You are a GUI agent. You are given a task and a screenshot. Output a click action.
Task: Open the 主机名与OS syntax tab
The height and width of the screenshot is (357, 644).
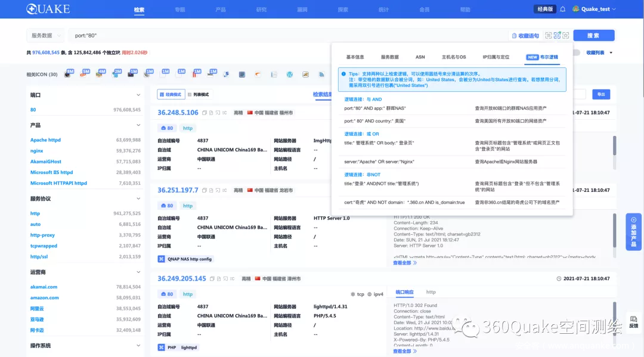click(453, 57)
